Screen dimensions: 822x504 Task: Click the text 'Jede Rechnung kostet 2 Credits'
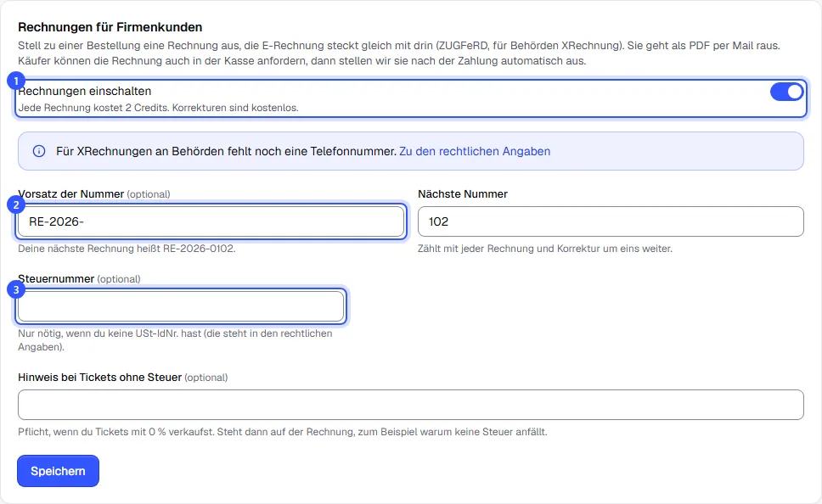click(x=93, y=108)
